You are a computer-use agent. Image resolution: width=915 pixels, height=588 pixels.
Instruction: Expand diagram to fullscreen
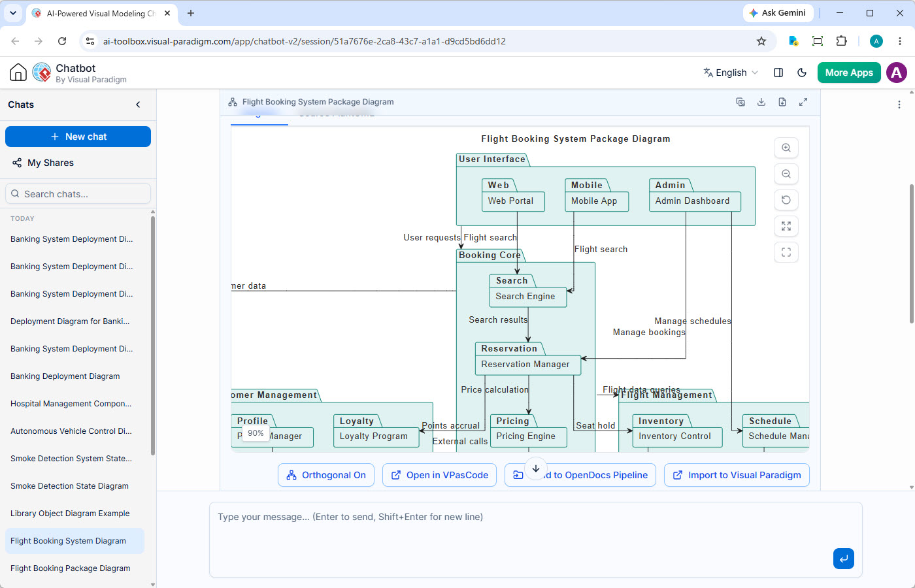click(803, 102)
